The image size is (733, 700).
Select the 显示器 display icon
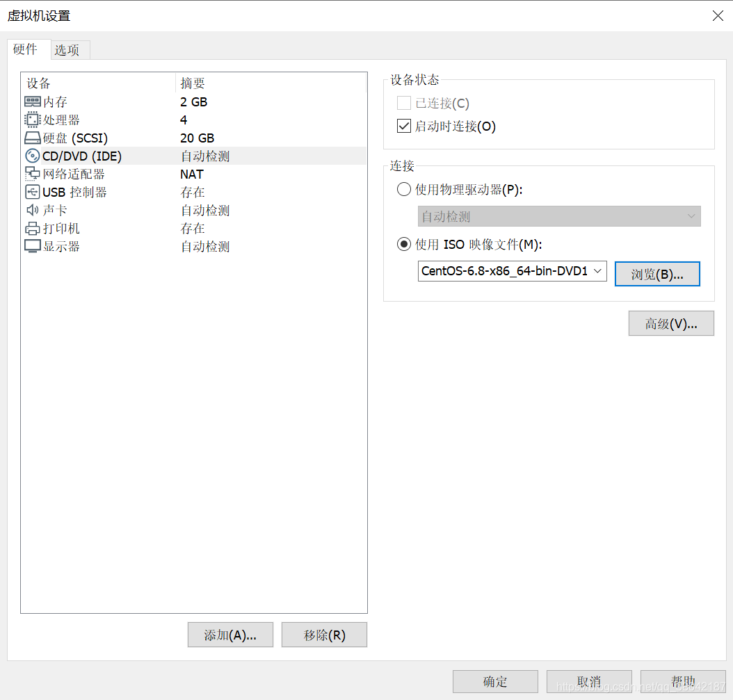point(32,246)
